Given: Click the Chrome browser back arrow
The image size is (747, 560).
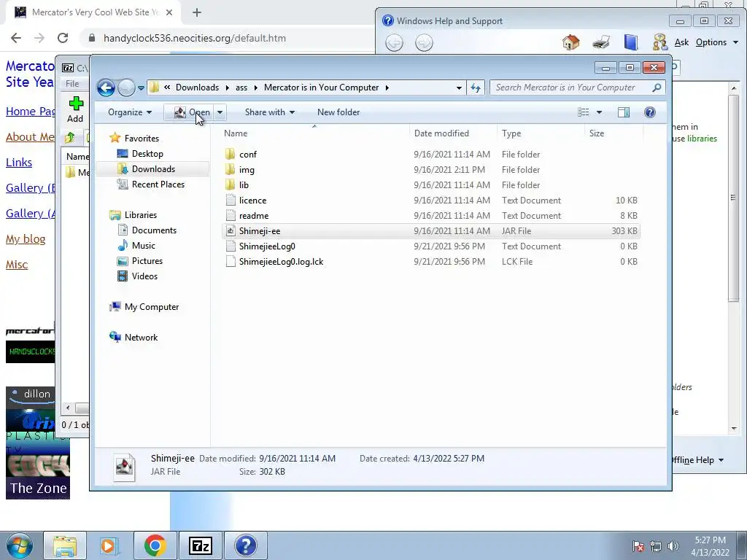Looking at the screenshot, I should [x=16, y=38].
